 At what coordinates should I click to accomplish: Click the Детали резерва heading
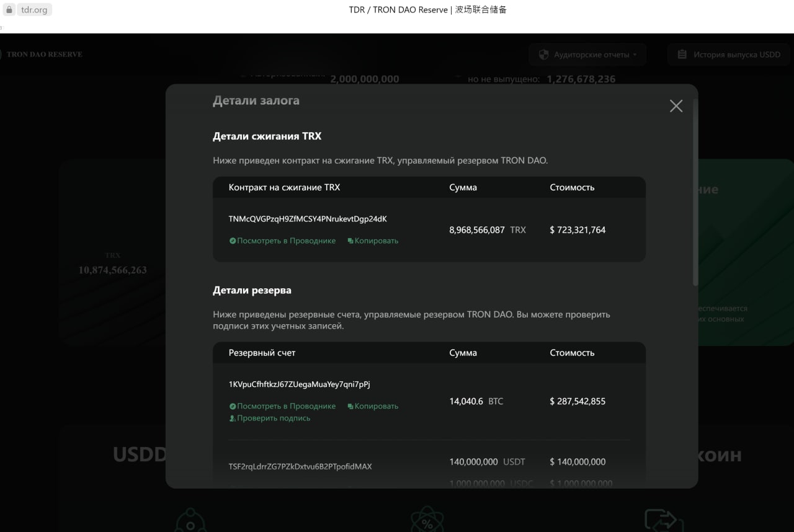click(252, 290)
